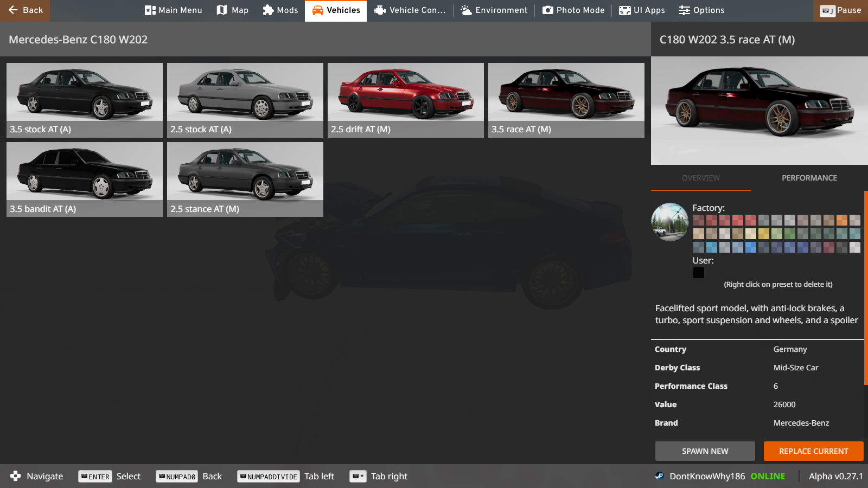Pick the light green factory paint swatch

pos(777,234)
